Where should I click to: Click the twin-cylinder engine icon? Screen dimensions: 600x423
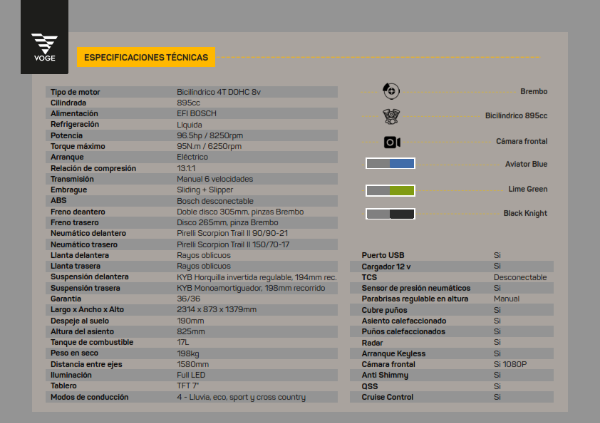(391, 116)
